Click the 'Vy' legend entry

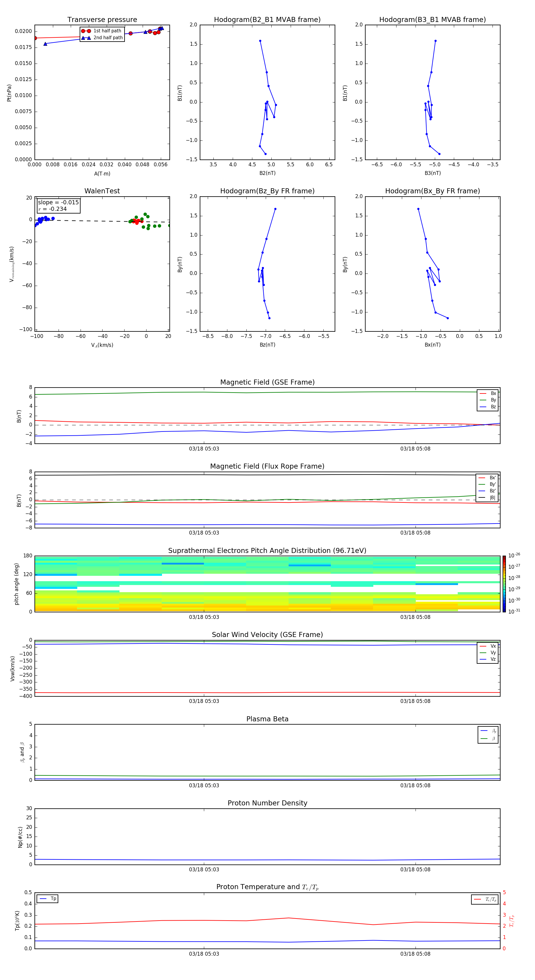(488, 652)
